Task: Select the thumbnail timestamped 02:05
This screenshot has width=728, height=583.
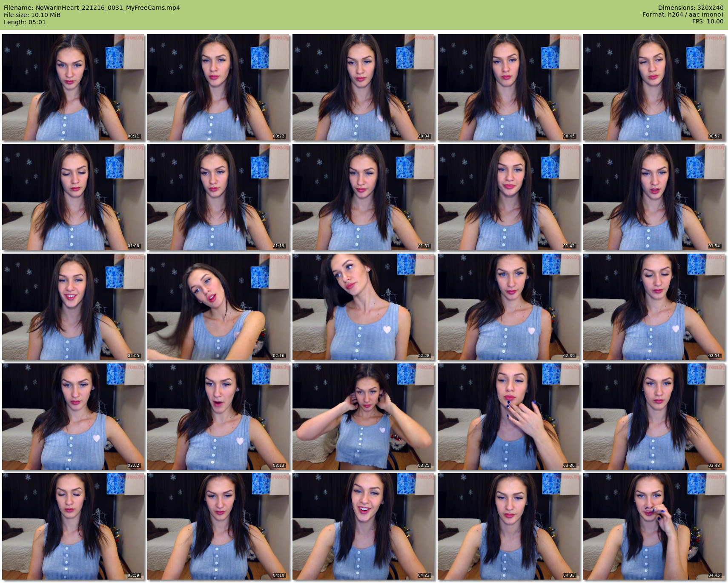Action: (x=73, y=307)
